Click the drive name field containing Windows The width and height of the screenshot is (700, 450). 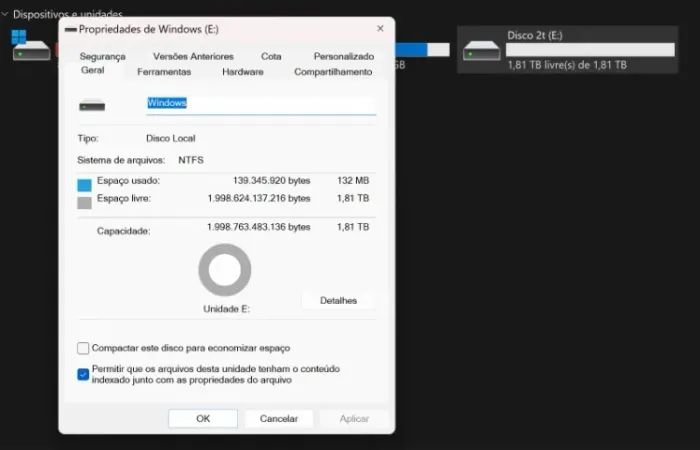click(261, 105)
